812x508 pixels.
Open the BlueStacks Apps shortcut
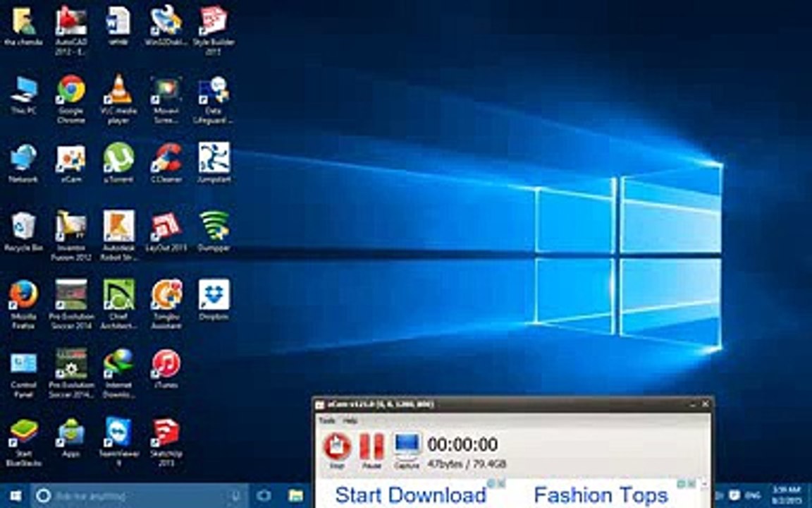71,438
